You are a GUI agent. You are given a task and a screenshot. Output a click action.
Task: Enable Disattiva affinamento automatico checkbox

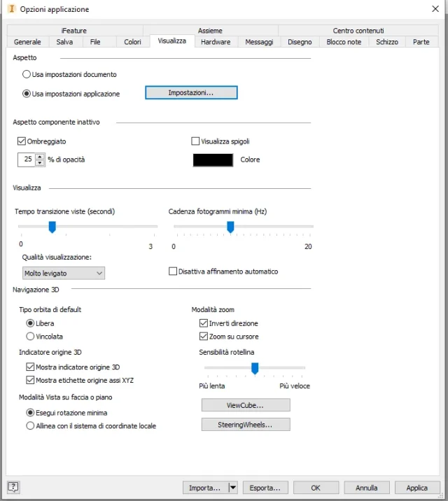tap(173, 271)
